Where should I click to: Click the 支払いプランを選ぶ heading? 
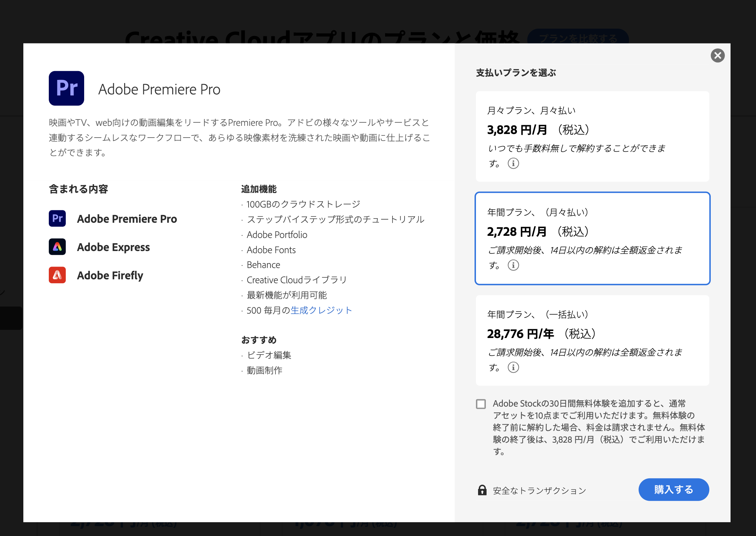(516, 73)
